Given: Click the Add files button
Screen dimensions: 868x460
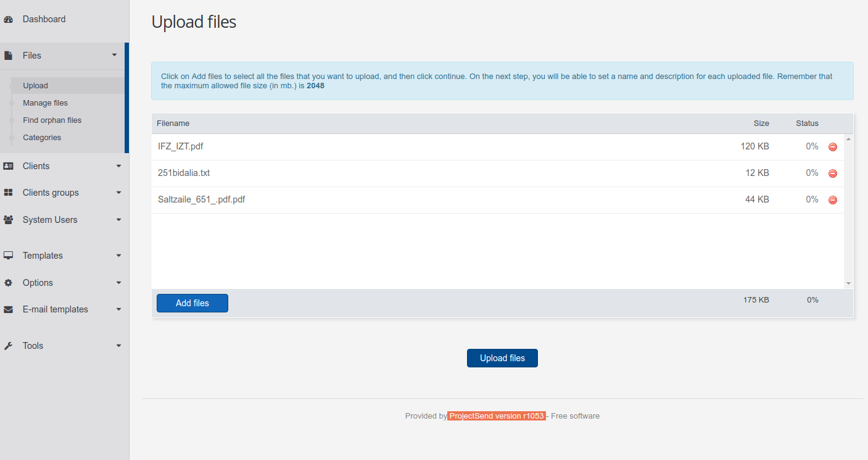Looking at the screenshot, I should tap(192, 303).
